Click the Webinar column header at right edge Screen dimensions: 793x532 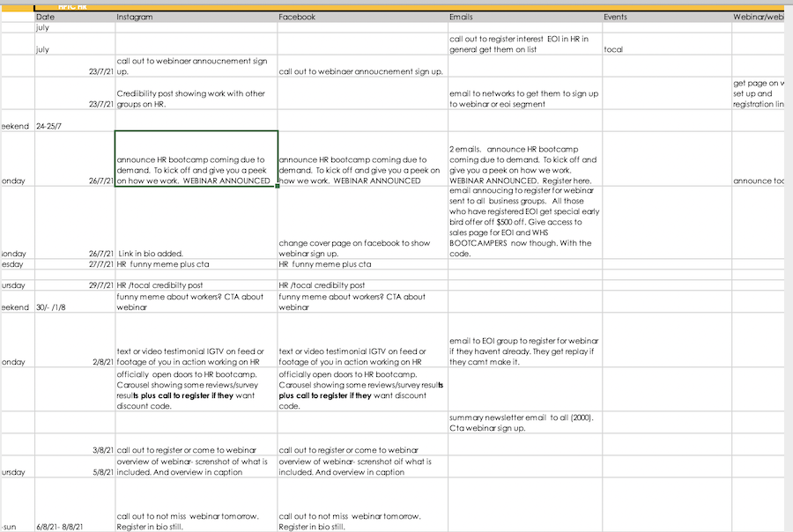tap(758, 17)
